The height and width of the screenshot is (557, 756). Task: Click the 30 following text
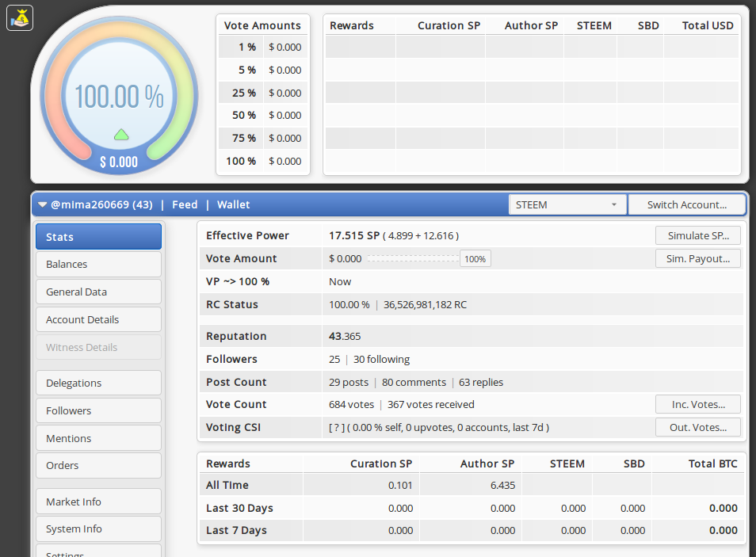tap(381, 359)
